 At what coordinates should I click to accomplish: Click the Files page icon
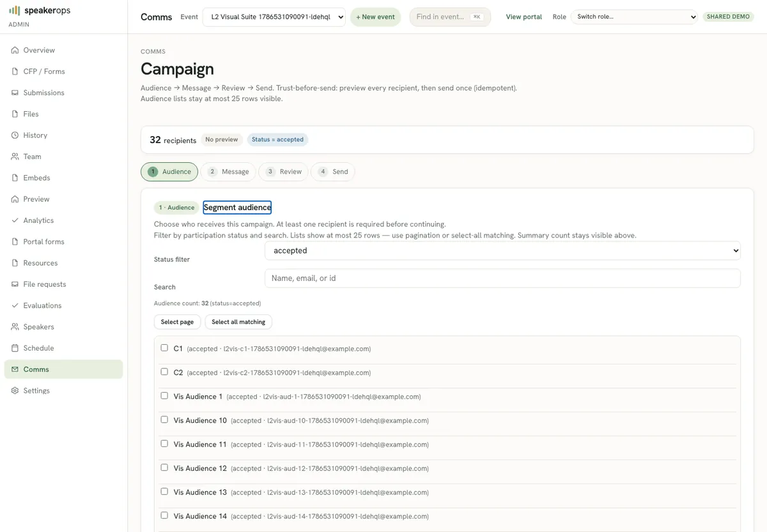[x=15, y=114]
